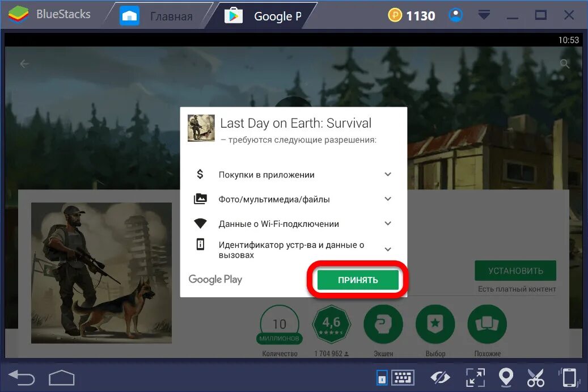Open the keyboard controls icon
This screenshot has height=392, width=588.
tap(403, 378)
